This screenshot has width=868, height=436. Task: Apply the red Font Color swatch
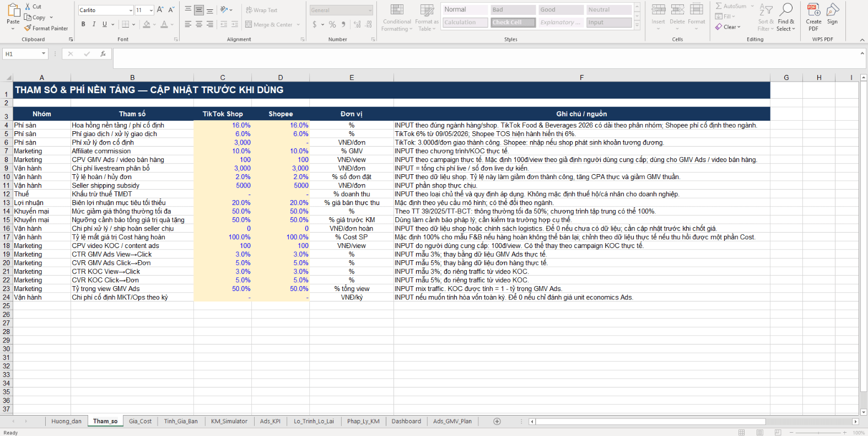(x=164, y=24)
